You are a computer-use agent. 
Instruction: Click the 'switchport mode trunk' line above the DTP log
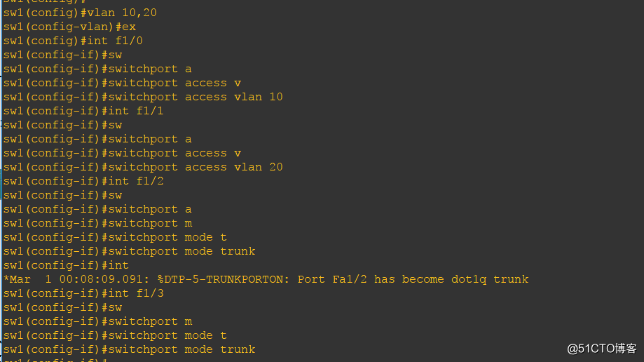(x=129, y=251)
